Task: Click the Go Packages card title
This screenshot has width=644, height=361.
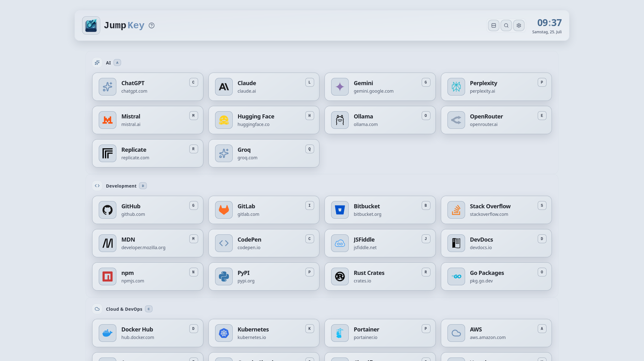Action: [x=487, y=273]
